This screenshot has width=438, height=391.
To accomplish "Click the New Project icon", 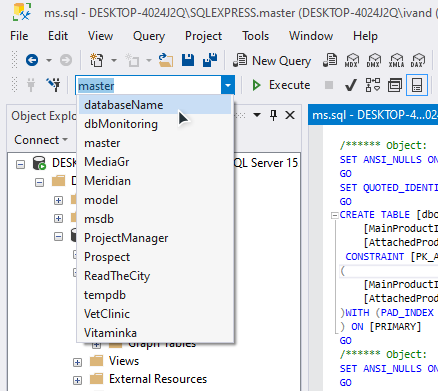I will (97, 60).
